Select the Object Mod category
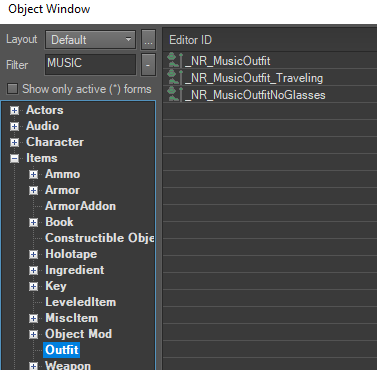The image size is (377, 370). 79,334
